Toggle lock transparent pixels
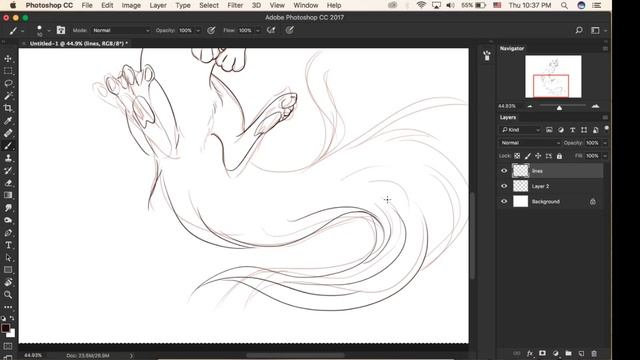 tap(517, 156)
